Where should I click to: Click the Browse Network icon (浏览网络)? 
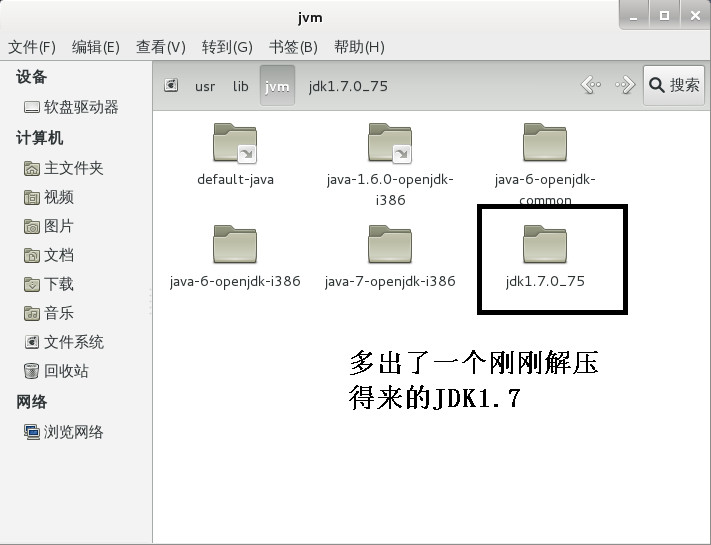[31, 432]
